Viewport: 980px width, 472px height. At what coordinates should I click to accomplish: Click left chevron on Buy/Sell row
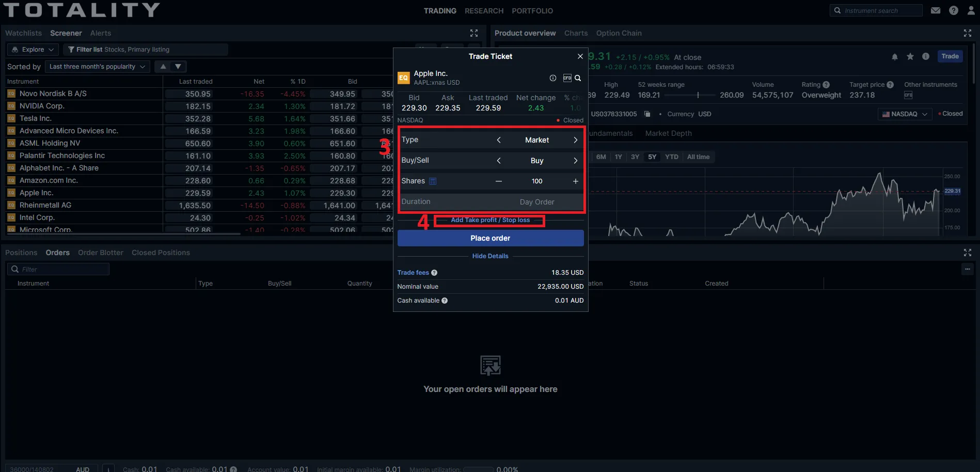coord(499,161)
